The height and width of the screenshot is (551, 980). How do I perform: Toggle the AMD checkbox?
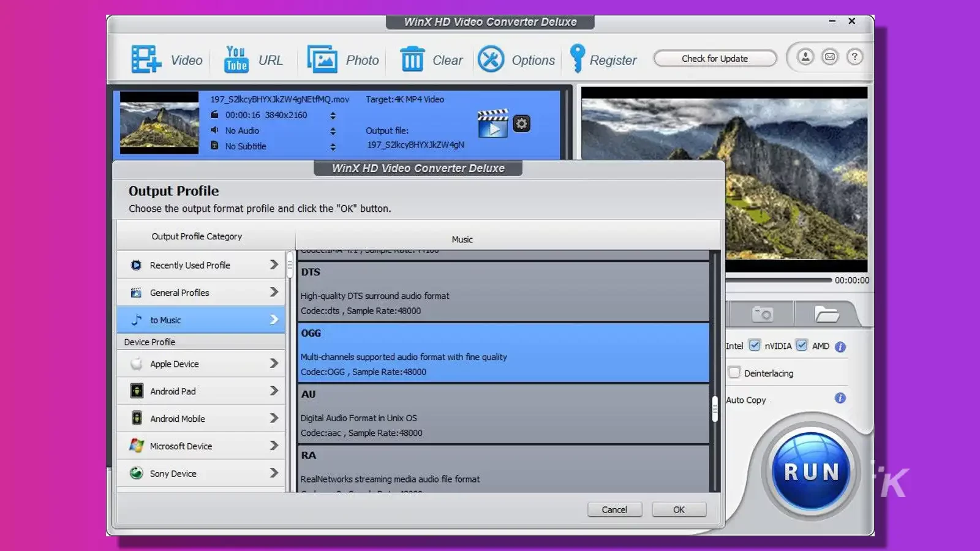coord(802,345)
